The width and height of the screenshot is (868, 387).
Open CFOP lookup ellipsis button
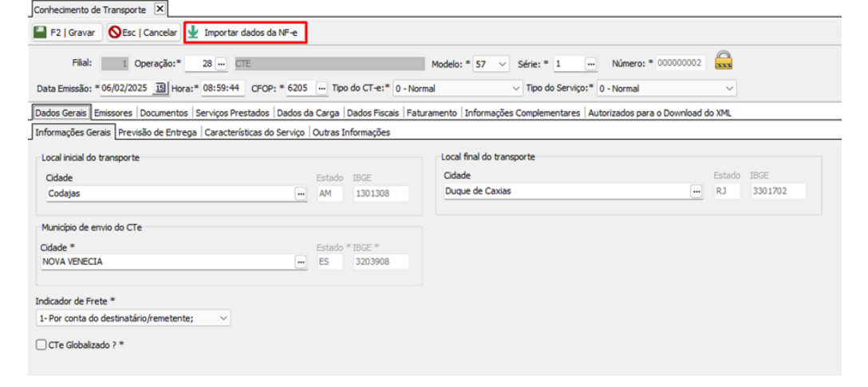(322, 89)
